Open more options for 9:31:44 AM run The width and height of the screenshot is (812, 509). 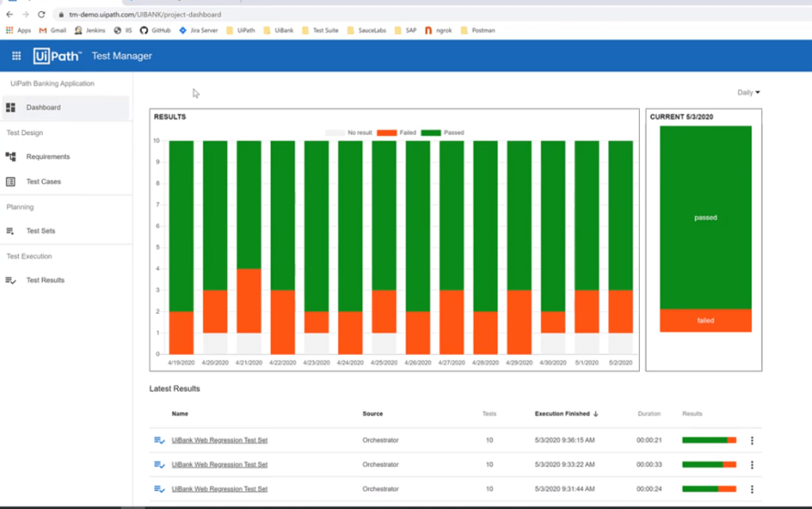click(752, 489)
